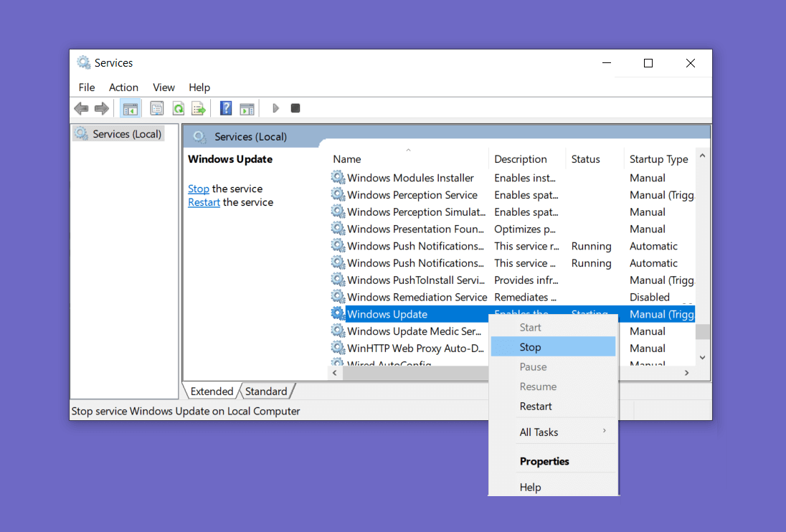786x532 pixels.
Task: Click the 'Optimizes p...' description cell
Action: click(x=525, y=229)
